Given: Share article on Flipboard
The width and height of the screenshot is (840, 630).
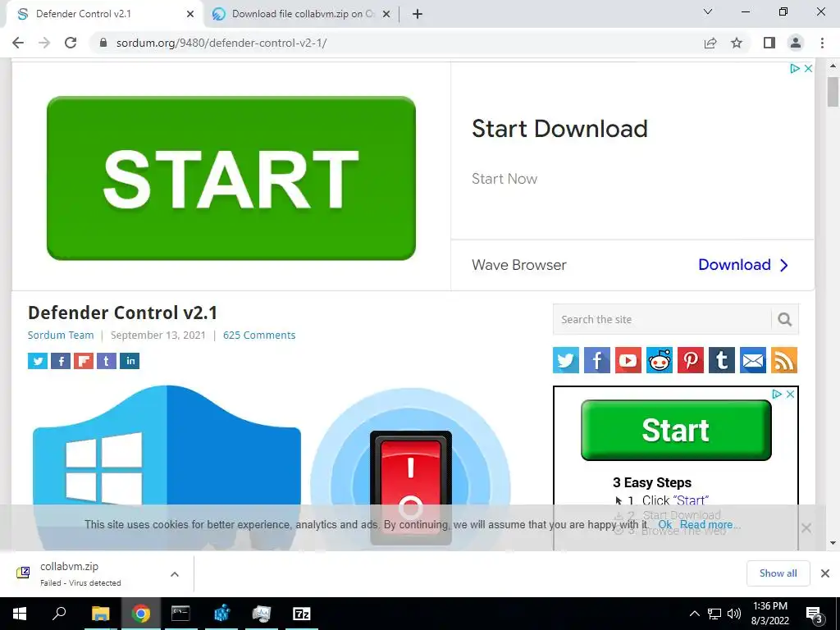Looking at the screenshot, I should (x=84, y=361).
